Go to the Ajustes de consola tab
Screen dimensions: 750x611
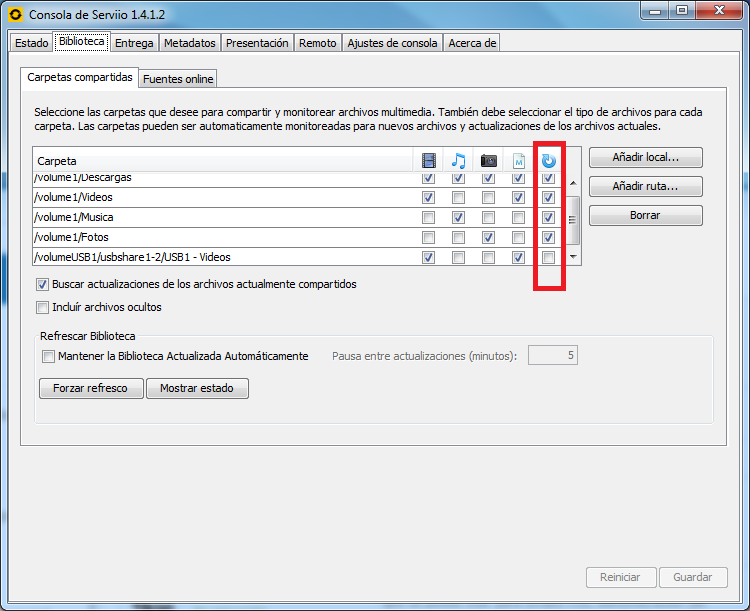[392, 43]
